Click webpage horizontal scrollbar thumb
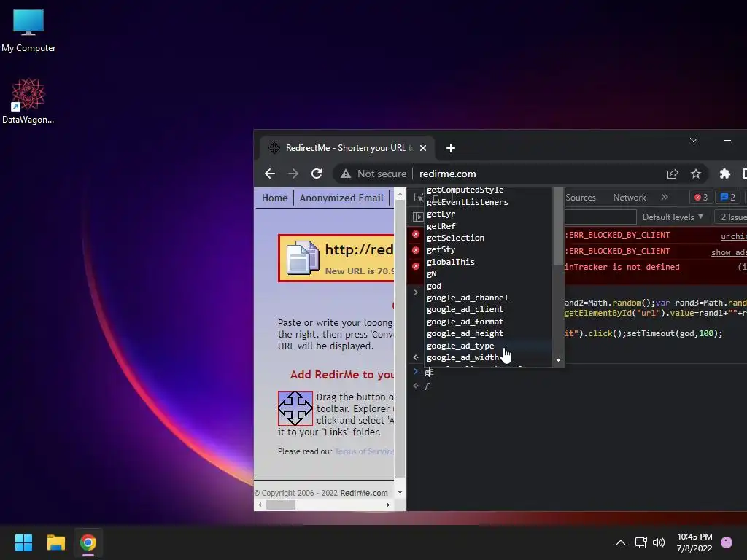This screenshot has width=747, height=560. point(281,505)
